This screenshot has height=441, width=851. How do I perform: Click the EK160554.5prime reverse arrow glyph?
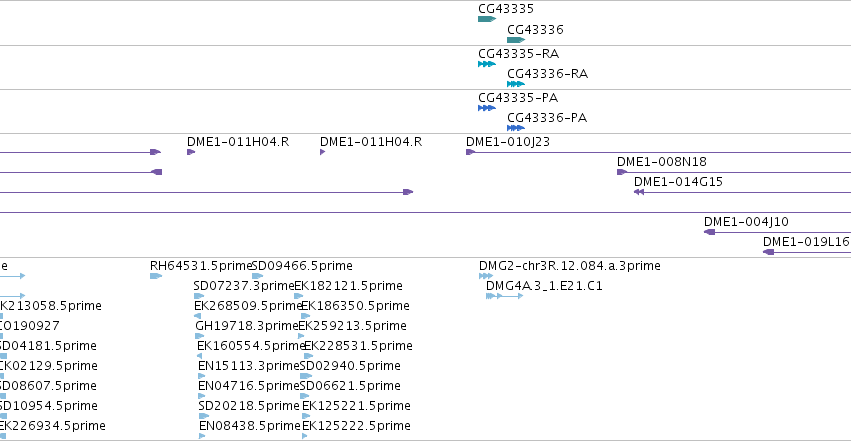click(200, 356)
